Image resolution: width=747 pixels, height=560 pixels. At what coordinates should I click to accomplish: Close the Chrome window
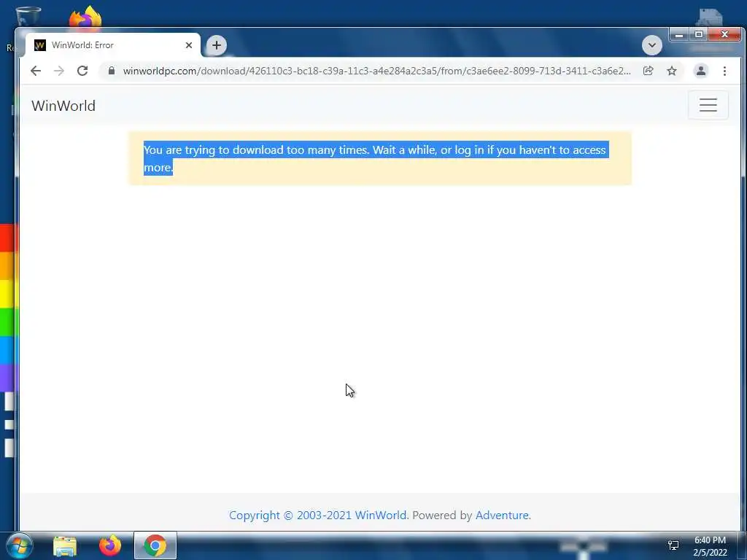coord(724,35)
